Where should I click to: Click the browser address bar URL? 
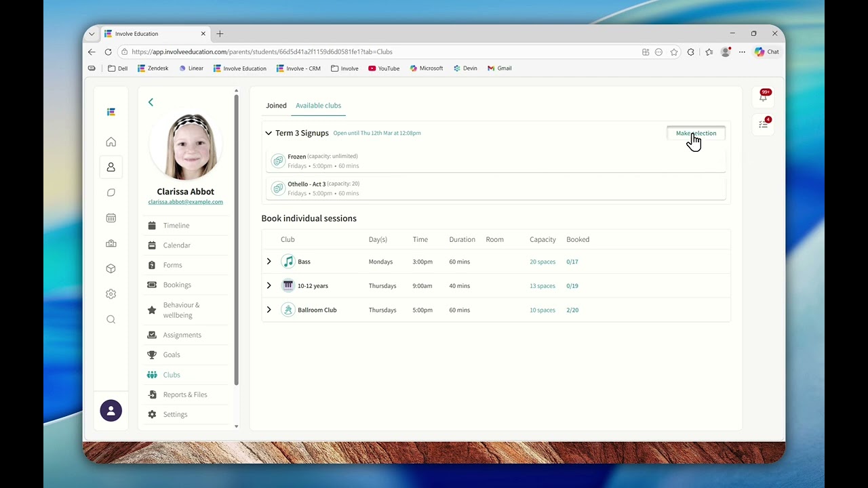(x=262, y=52)
